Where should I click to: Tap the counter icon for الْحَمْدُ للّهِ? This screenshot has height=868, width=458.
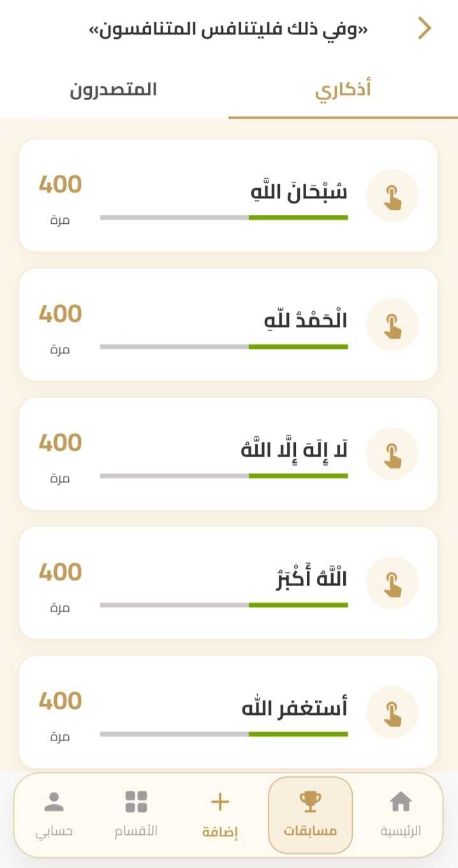[x=392, y=325]
